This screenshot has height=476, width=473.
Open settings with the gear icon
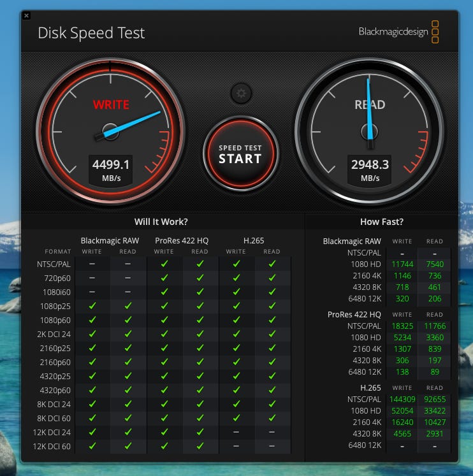click(241, 94)
